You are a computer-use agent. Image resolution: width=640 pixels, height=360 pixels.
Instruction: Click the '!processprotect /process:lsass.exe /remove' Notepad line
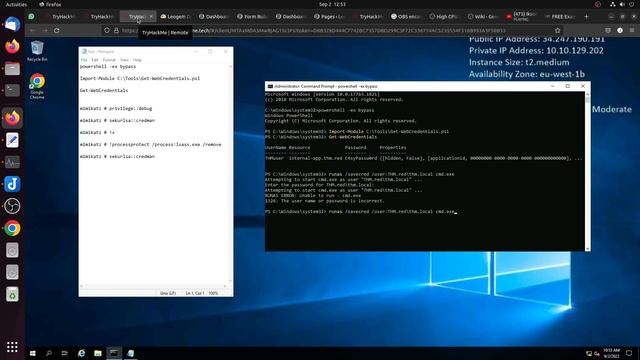click(x=151, y=144)
